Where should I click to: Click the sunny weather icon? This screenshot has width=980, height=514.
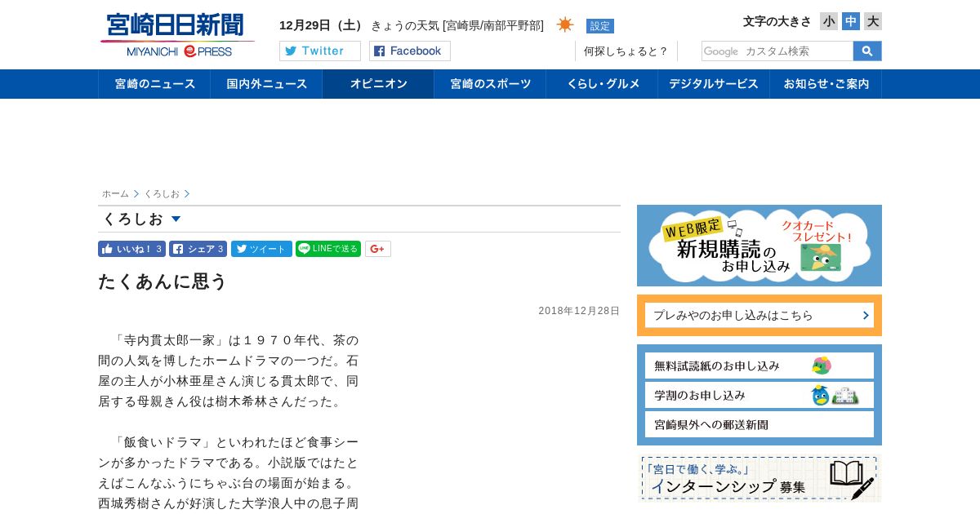[x=565, y=24]
